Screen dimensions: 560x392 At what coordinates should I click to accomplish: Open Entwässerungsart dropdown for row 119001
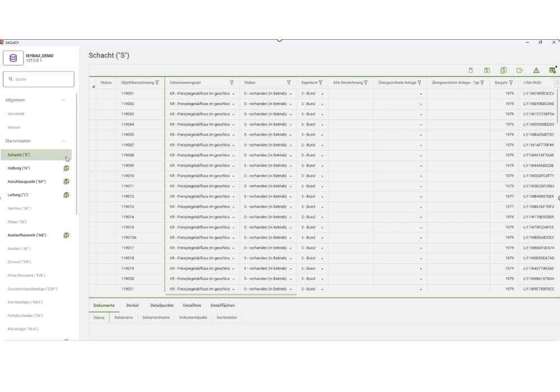233,94
